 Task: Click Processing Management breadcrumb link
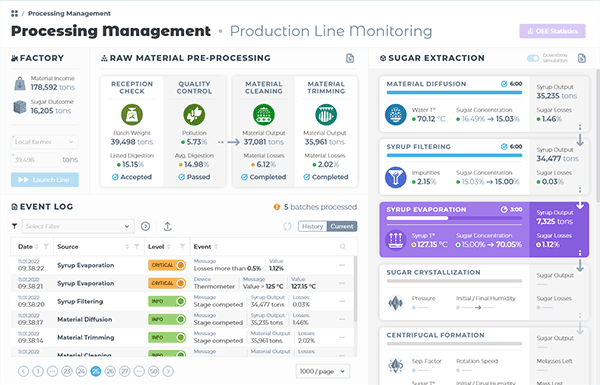click(69, 13)
